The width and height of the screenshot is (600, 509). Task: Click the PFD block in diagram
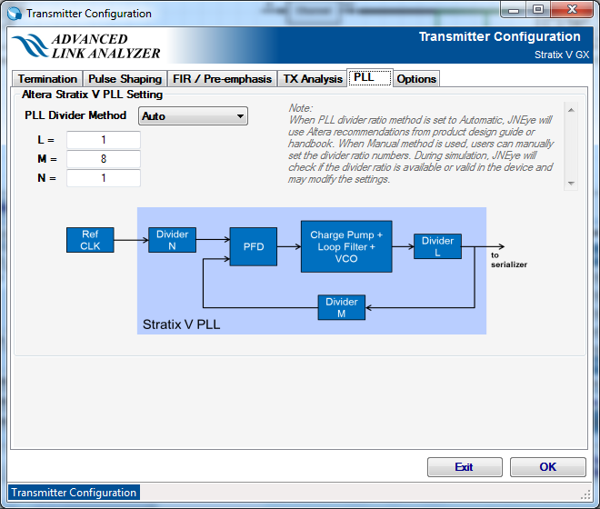coord(253,246)
